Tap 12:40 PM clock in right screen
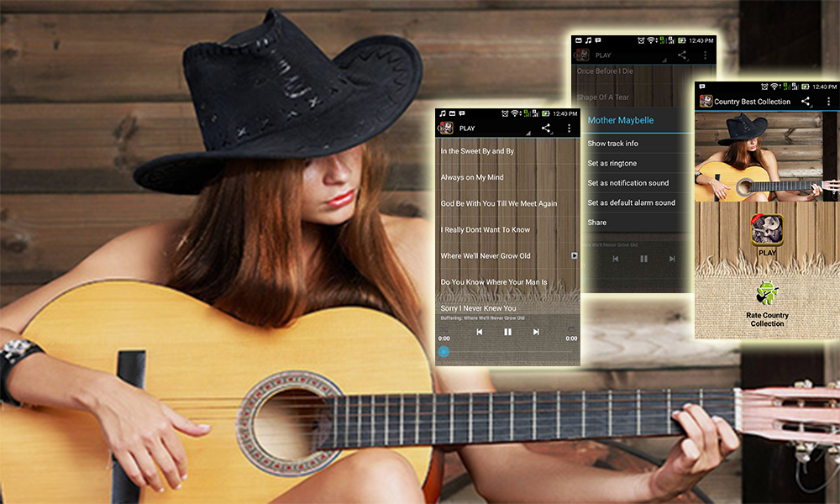Image resolution: width=840 pixels, height=504 pixels. click(x=824, y=87)
